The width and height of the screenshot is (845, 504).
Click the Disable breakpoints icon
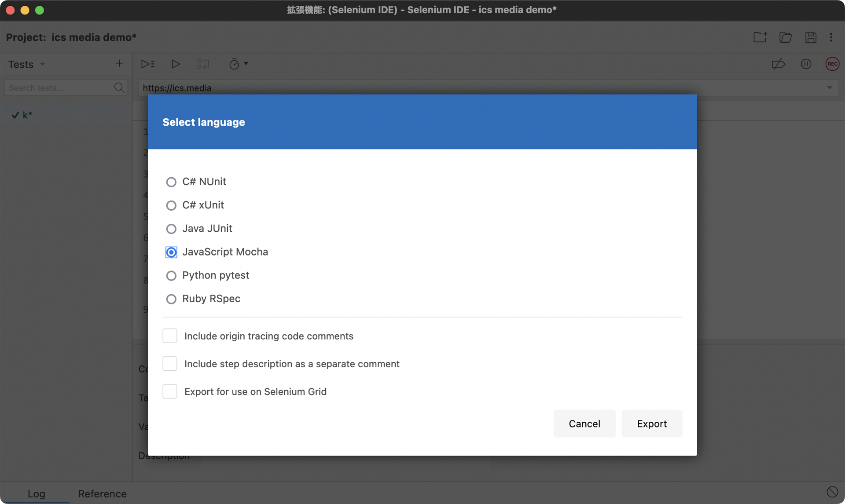[x=778, y=64]
